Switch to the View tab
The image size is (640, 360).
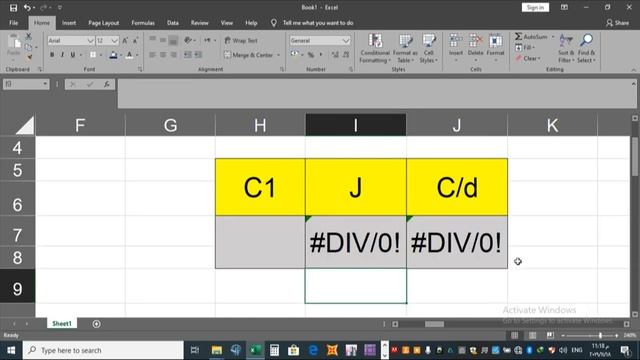point(227,23)
